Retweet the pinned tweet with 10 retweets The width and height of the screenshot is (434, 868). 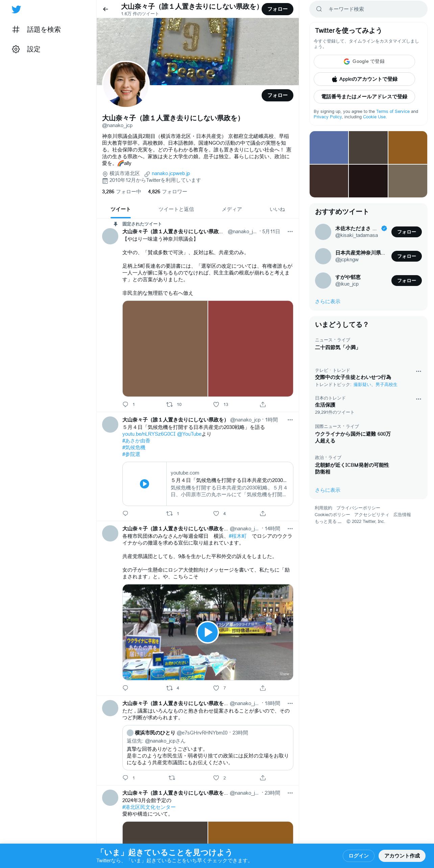(169, 404)
